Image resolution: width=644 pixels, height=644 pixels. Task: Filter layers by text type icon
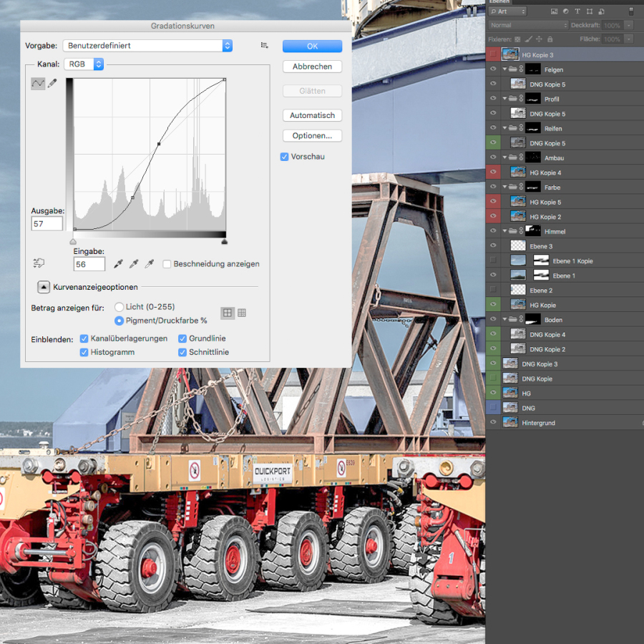tap(577, 11)
